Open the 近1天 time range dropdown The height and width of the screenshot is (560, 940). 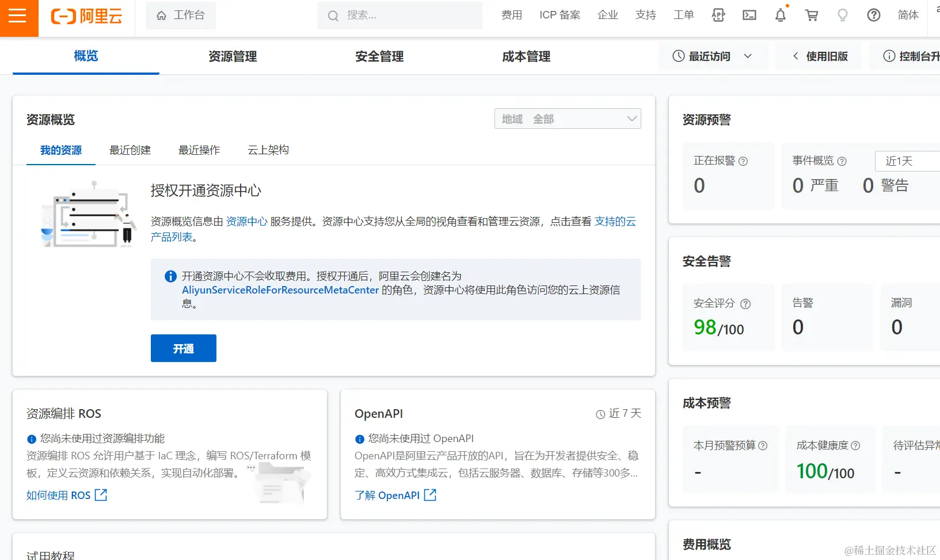click(x=907, y=161)
